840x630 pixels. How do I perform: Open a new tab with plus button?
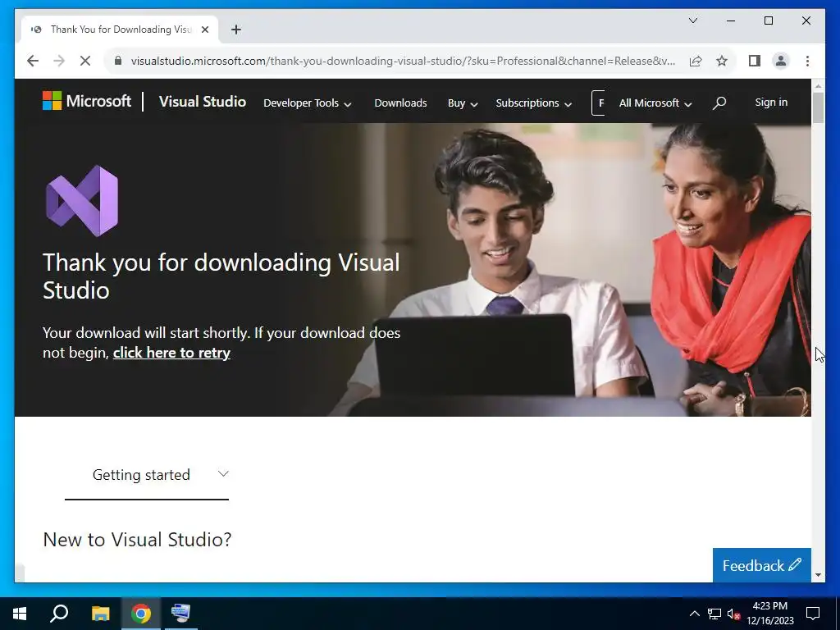pyautogui.click(x=236, y=30)
